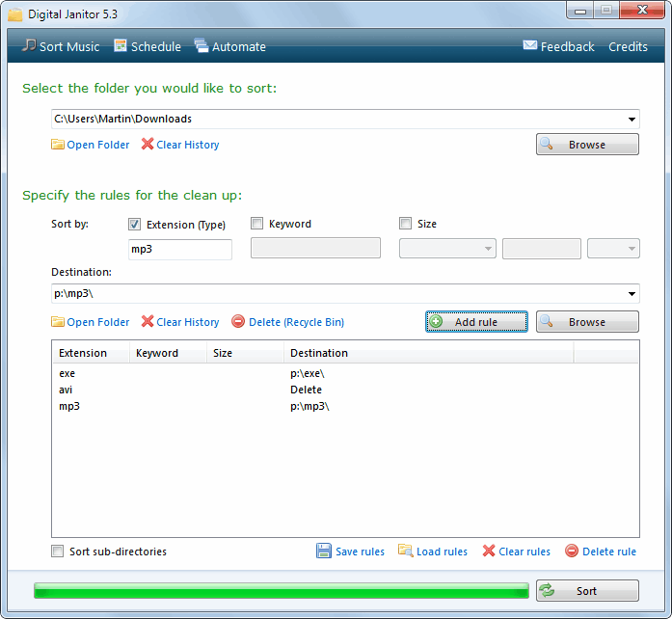
Task: Click the green progress bar
Action: [x=282, y=591]
